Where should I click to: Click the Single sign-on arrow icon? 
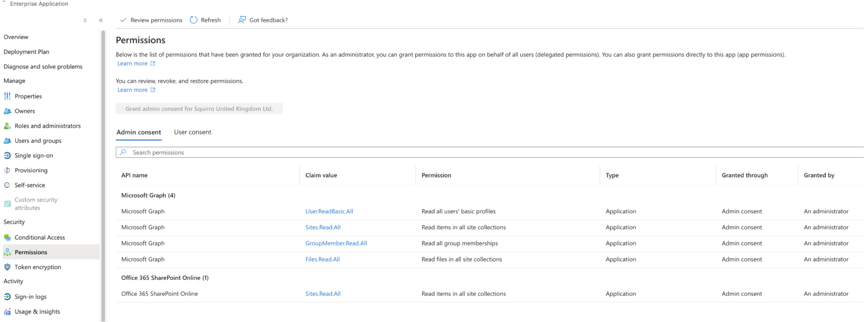point(7,155)
